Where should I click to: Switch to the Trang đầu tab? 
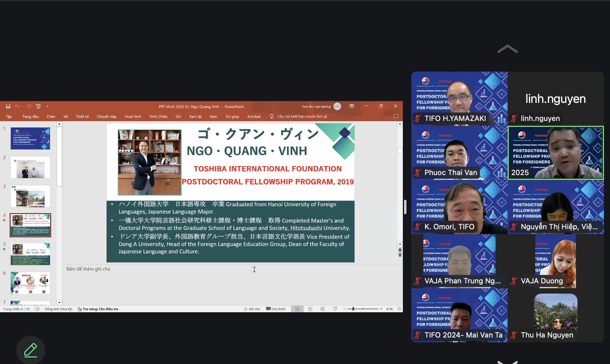pyautogui.click(x=30, y=116)
